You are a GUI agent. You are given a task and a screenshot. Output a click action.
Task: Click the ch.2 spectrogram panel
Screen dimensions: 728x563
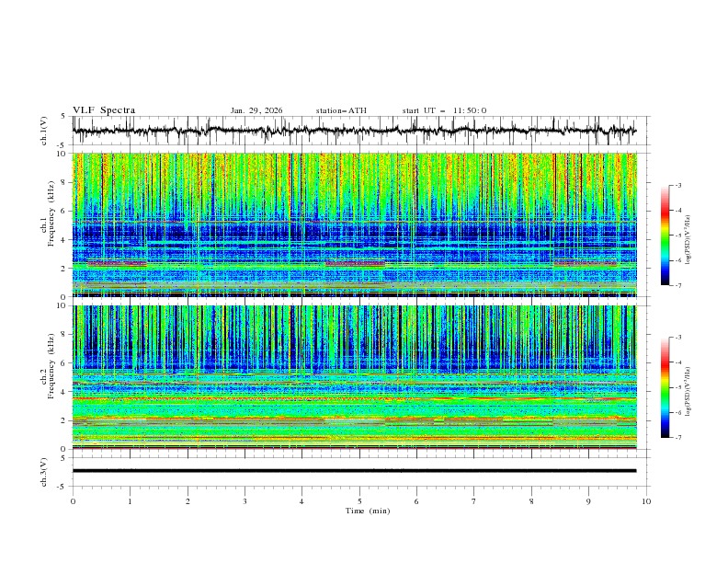pyautogui.click(x=354, y=377)
